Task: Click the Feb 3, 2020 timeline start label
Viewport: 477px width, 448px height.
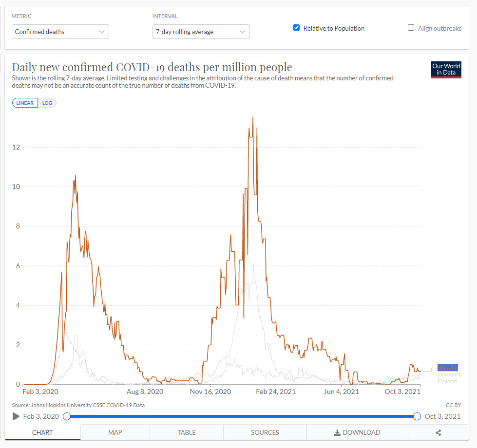Action: pos(41,416)
